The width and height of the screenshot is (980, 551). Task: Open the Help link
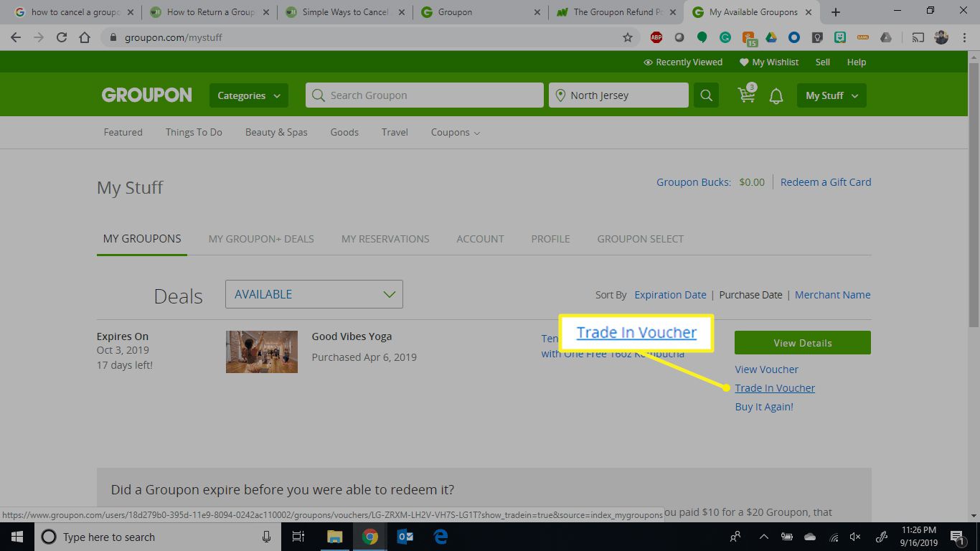(x=857, y=62)
